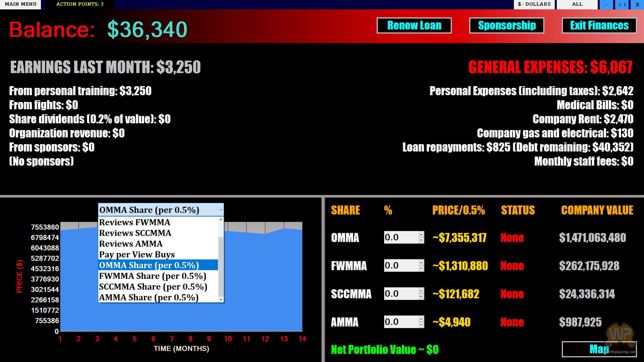
Task: Select AMMA Share (per 0.5%) option
Action: point(149,297)
